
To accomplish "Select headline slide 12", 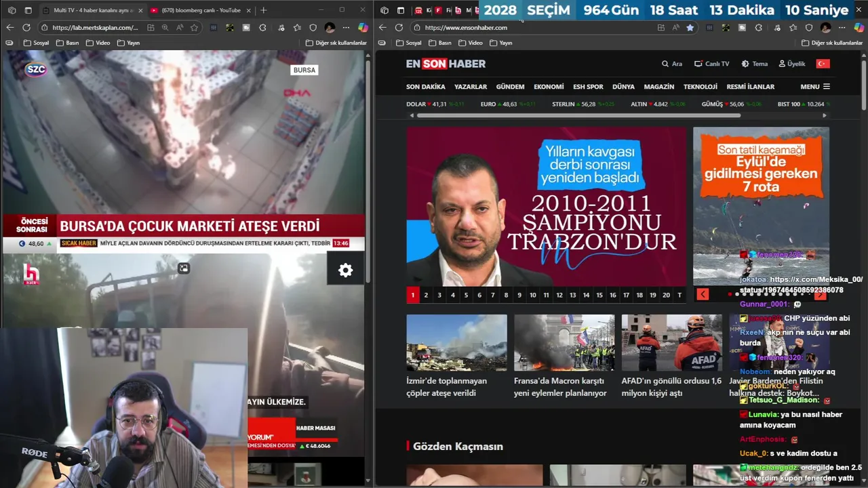I will (x=559, y=295).
